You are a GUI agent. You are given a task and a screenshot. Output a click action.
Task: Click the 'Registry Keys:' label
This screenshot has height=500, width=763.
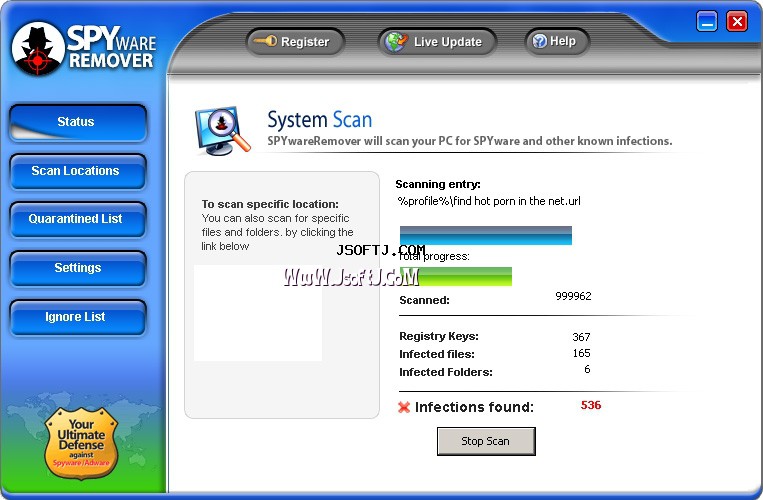439,336
